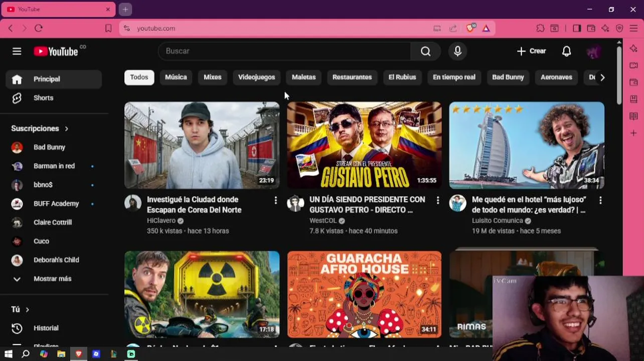
Task: Select the Bad Bunny filter chip
Action: 508,77
